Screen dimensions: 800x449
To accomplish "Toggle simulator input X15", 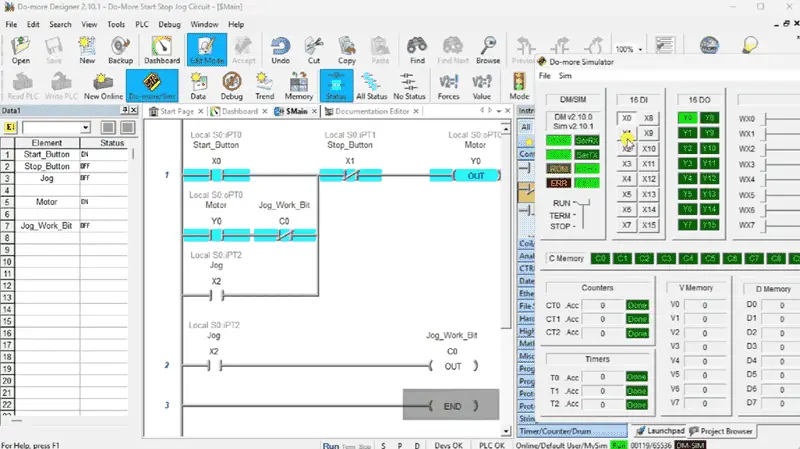I will pyautogui.click(x=648, y=225).
